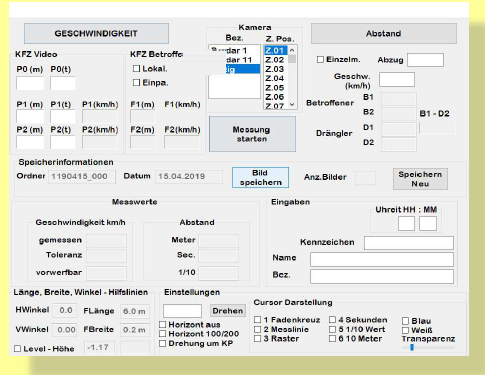Image resolution: width=485 pixels, height=375 pixels.
Task: Enable Horizont 100/200 checkbox
Action: point(162,334)
